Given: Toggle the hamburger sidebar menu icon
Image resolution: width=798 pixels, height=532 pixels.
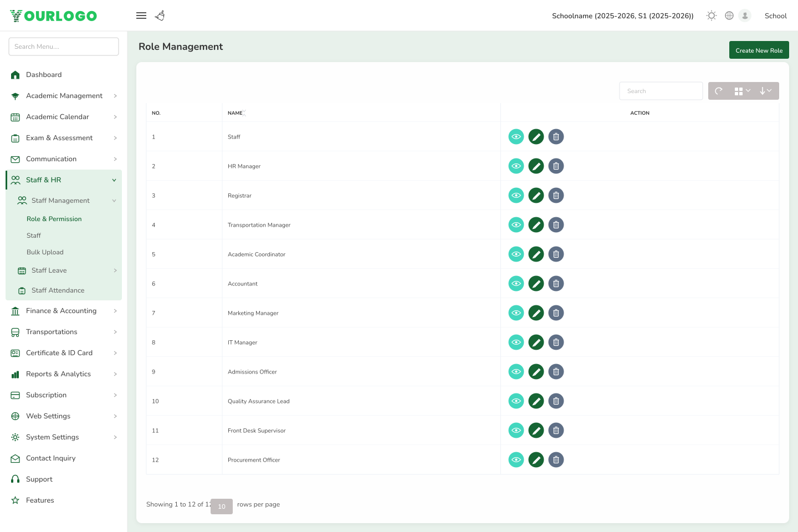Looking at the screenshot, I should tap(141, 16).
